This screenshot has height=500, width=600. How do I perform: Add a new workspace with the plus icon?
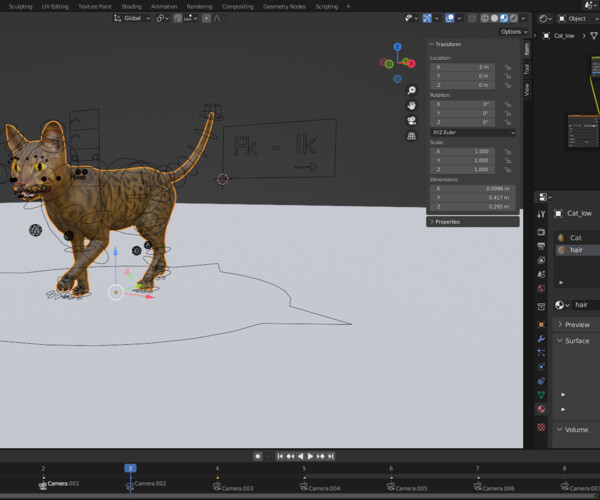(348, 7)
